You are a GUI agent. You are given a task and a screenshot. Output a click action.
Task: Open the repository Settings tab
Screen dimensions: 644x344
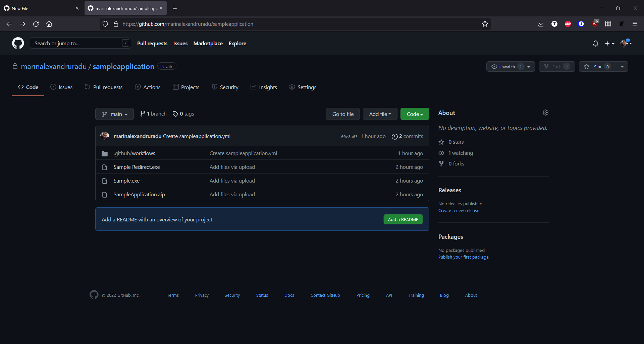(x=303, y=87)
